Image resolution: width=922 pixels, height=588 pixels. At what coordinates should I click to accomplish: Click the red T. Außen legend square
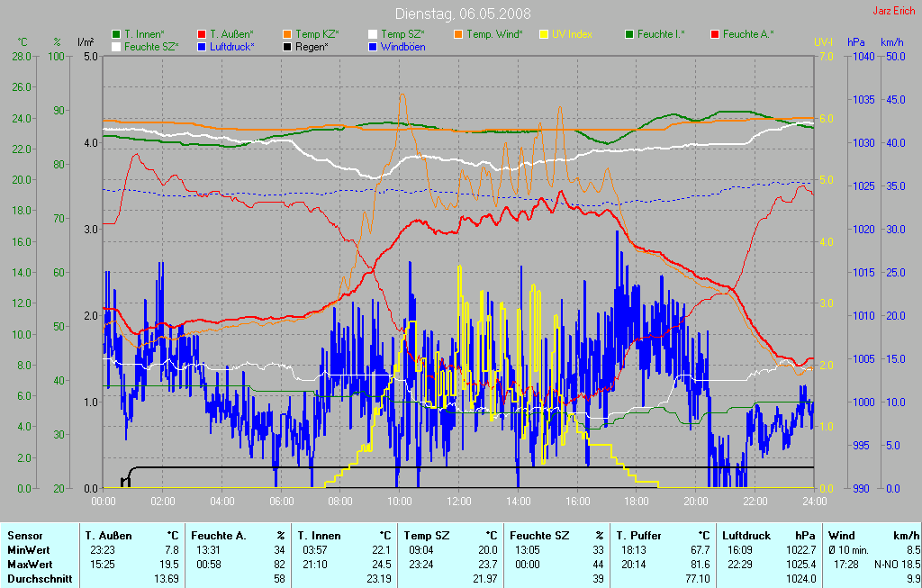(x=188, y=34)
